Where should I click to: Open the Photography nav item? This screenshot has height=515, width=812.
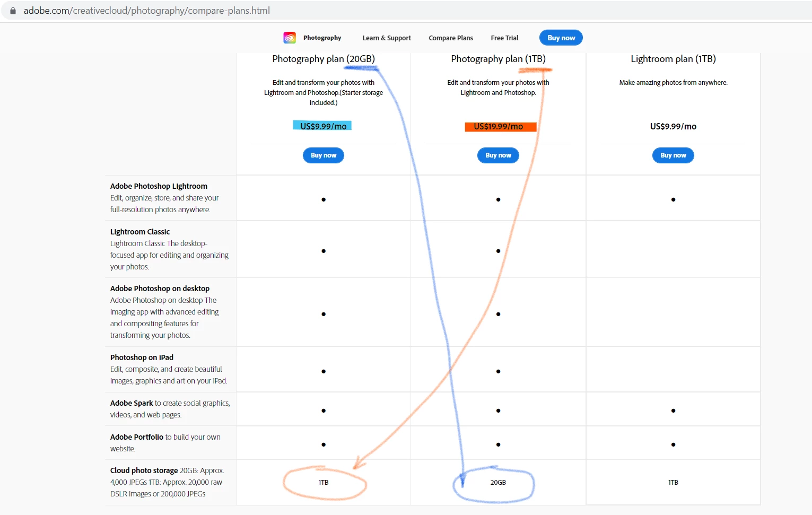pos(322,38)
